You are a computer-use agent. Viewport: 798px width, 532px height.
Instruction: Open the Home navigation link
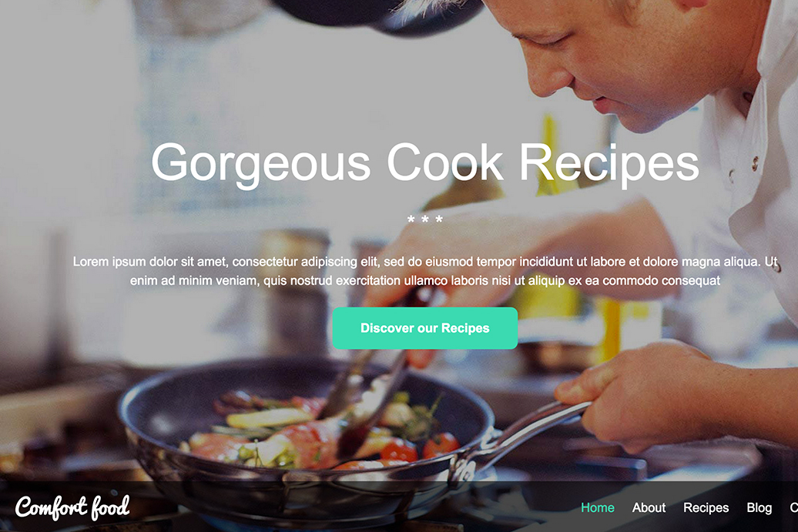point(598,507)
